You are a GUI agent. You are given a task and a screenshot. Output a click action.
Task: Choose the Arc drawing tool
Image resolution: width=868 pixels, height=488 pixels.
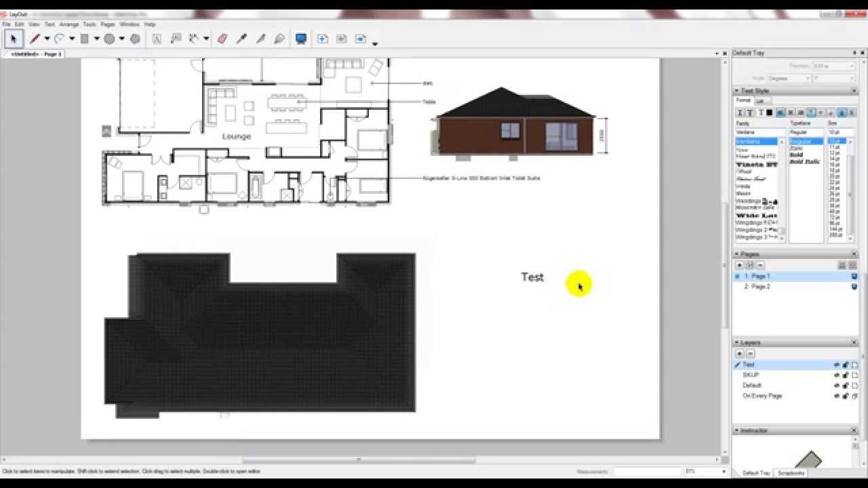[60, 39]
